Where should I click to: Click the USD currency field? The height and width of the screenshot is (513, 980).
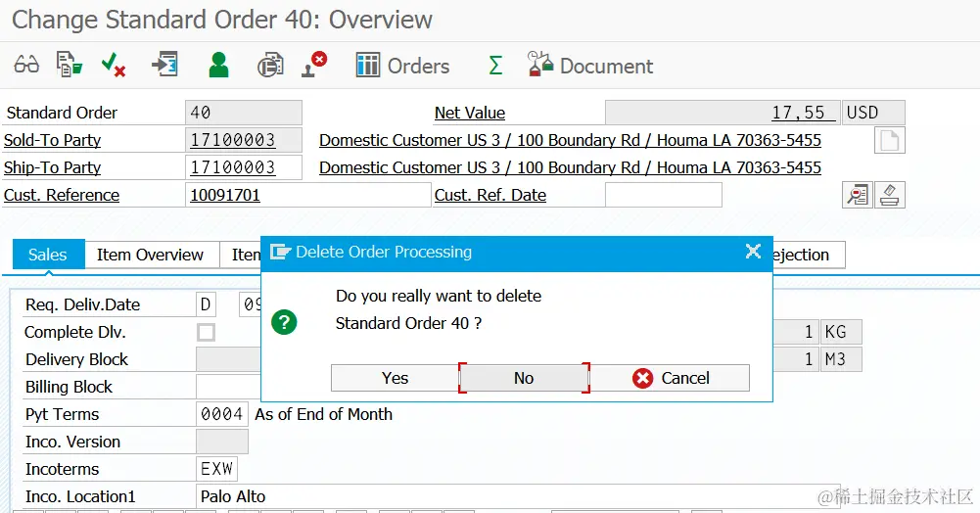click(873, 113)
